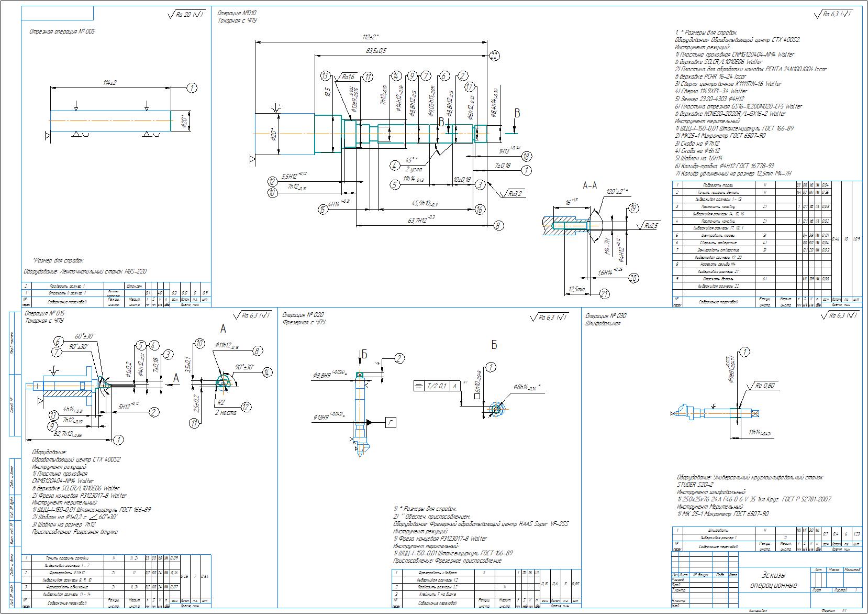Select the 83,5±0,5 dimension
The height and width of the screenshot is (614, 868).
(x=375, y=51)
